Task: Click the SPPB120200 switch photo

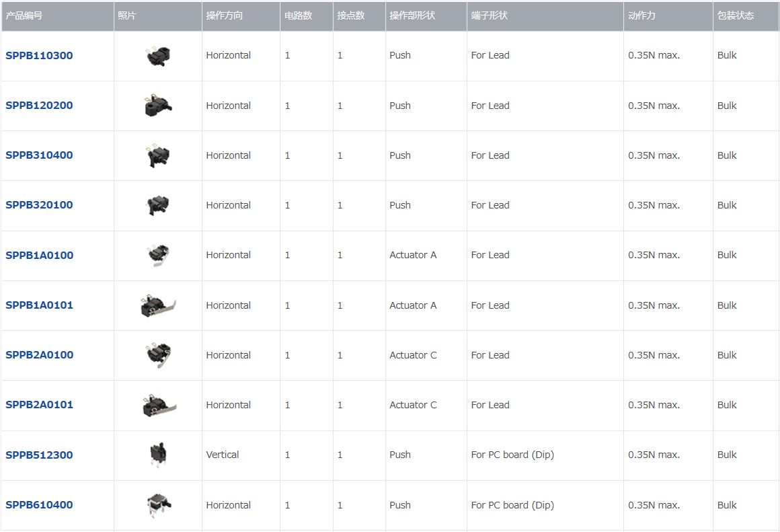Action: pyautogui.click(x=158, y=106)
